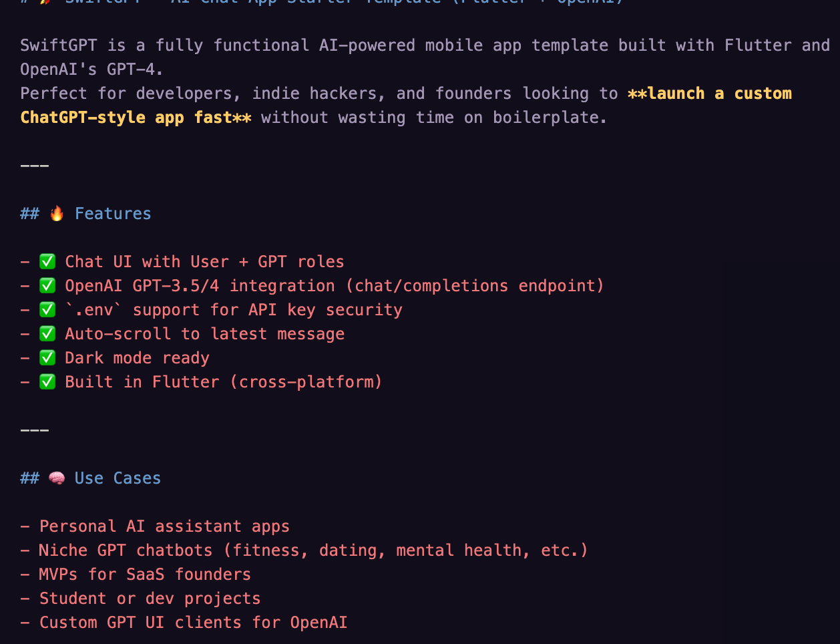Click the fire emoji beside Features heading
The height and width of the screenshot is (644, 840).
coord(57,214)
